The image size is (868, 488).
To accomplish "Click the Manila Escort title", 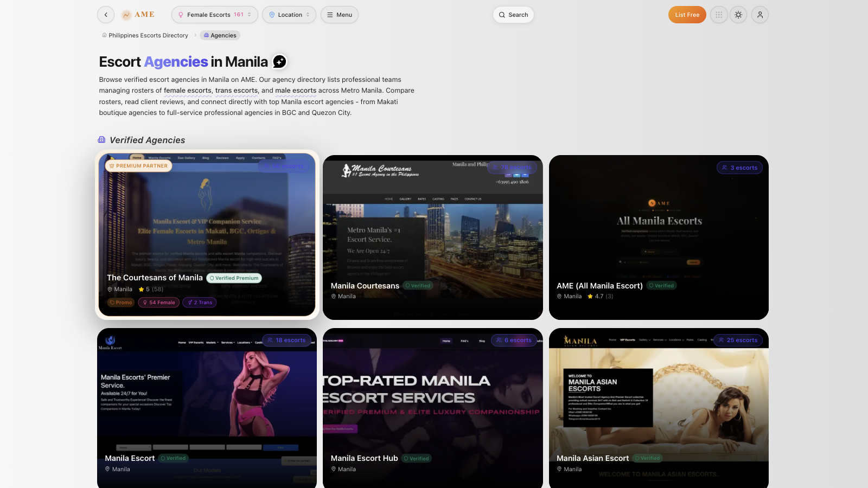I will coord(130,458).
